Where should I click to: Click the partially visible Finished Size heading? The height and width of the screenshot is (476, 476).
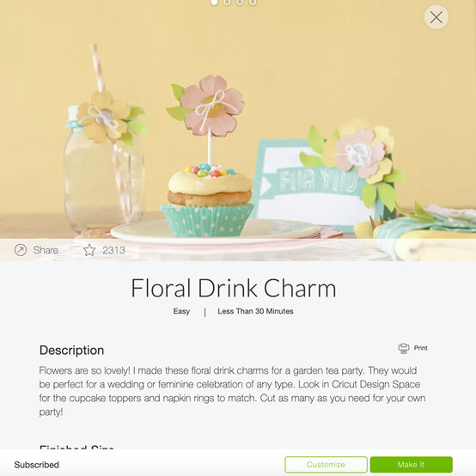pyautogui.click(x=76, y=447)
